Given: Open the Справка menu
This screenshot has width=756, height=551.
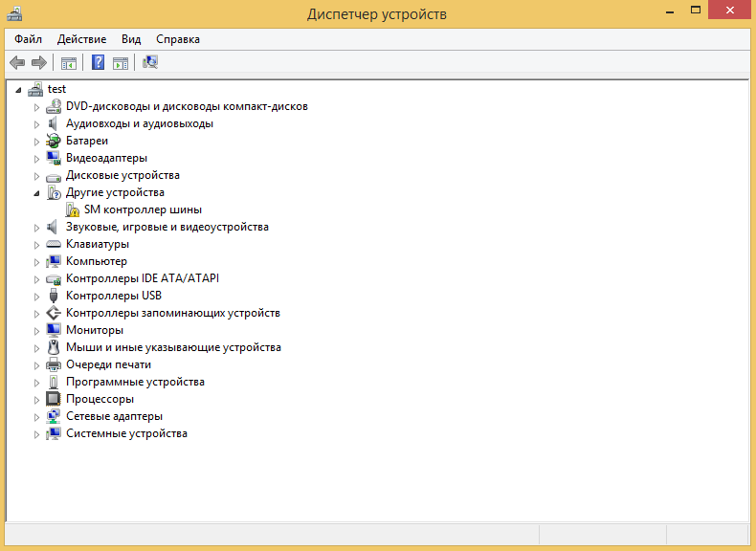Looking at the screenshot, I should click(x=178, y=39).
